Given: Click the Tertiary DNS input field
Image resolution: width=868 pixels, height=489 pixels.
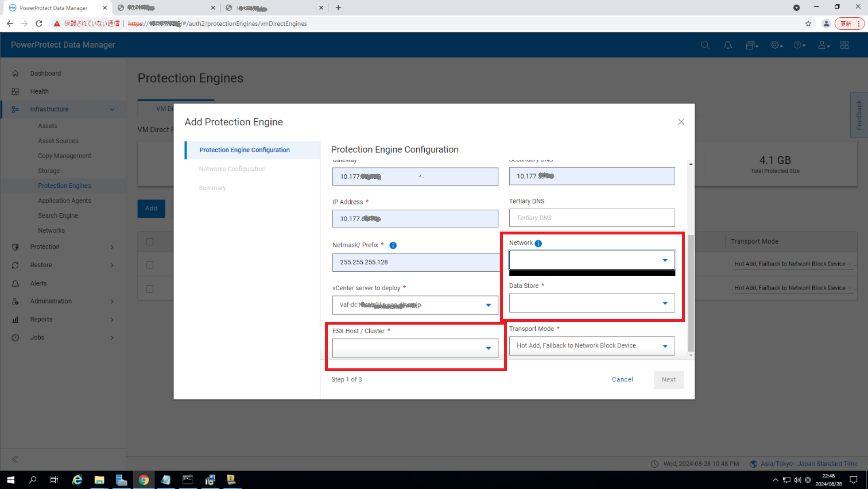Looking at the screenshot, I should tap(591, 218).
